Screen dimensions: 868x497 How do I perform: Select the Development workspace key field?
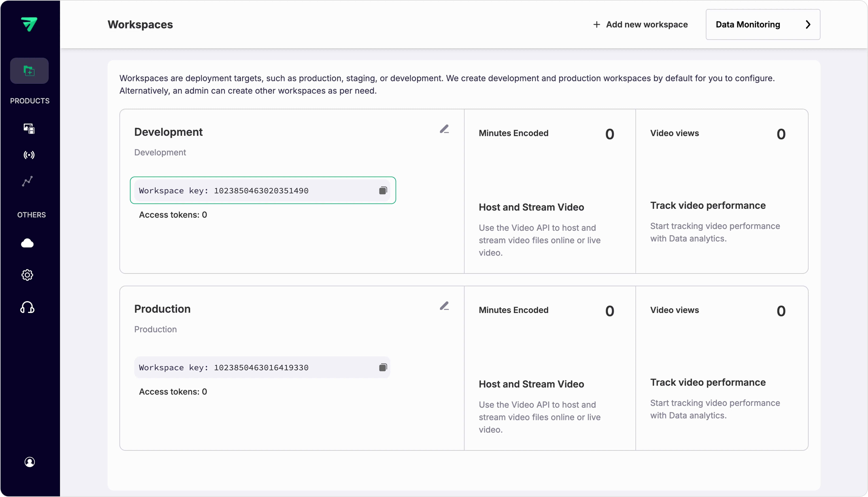262,191
